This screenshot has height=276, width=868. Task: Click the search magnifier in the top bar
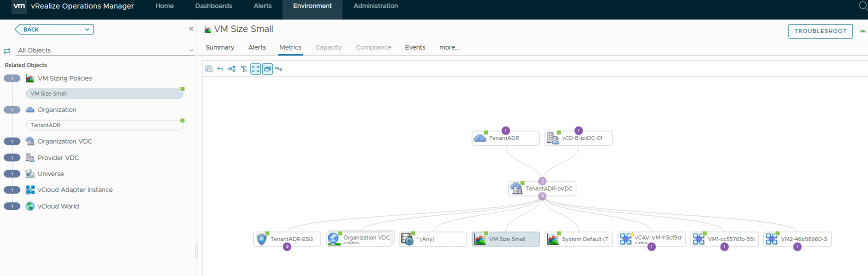[863, 6]
